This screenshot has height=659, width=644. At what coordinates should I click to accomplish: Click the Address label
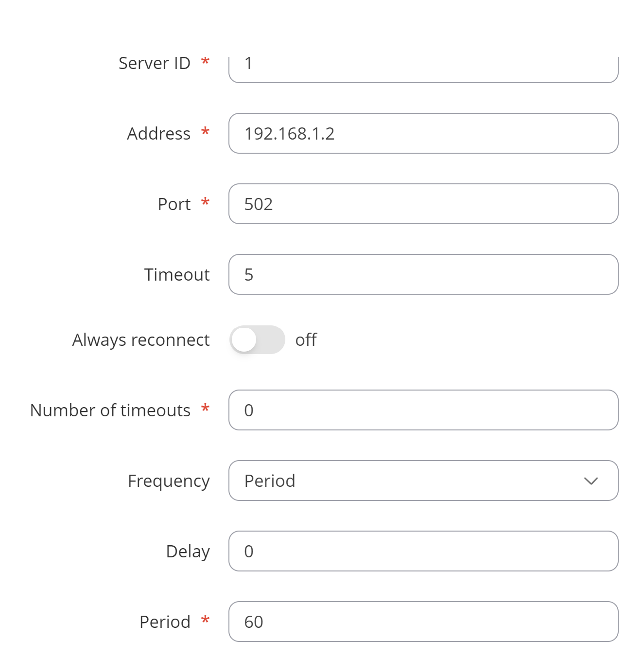[159, 133]
